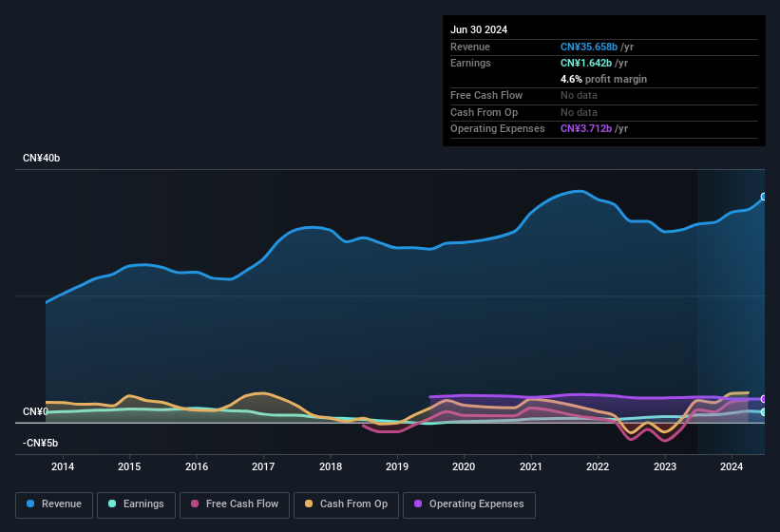The height and width of the screenshot is (532, 780).
Task: Click the Cash From Op tooltip row label
Action: pos(484,112)
